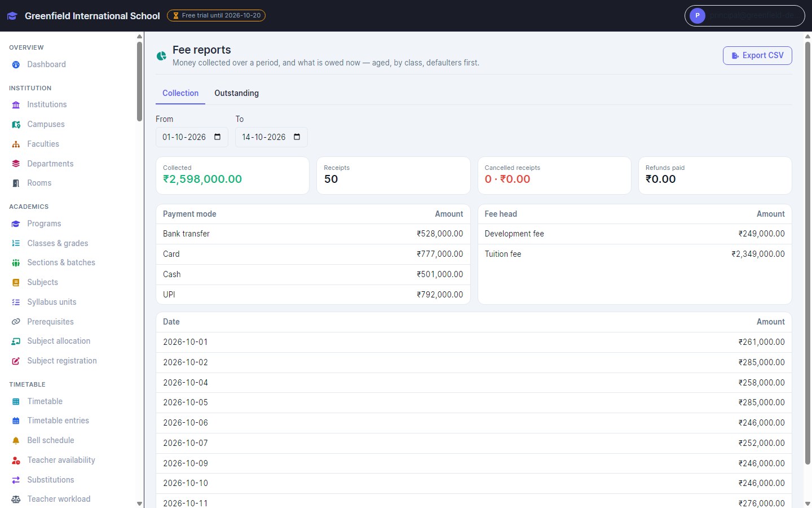Open Dashboard via its globe icon
The image size is (812, 508).
[x=16, y=65]
